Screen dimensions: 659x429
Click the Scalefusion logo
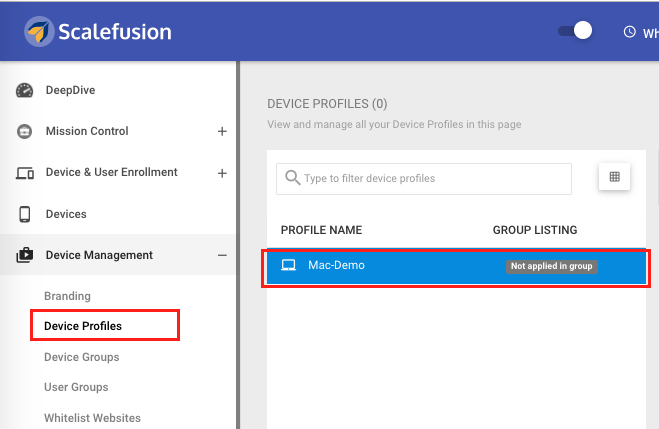[98, 32]
